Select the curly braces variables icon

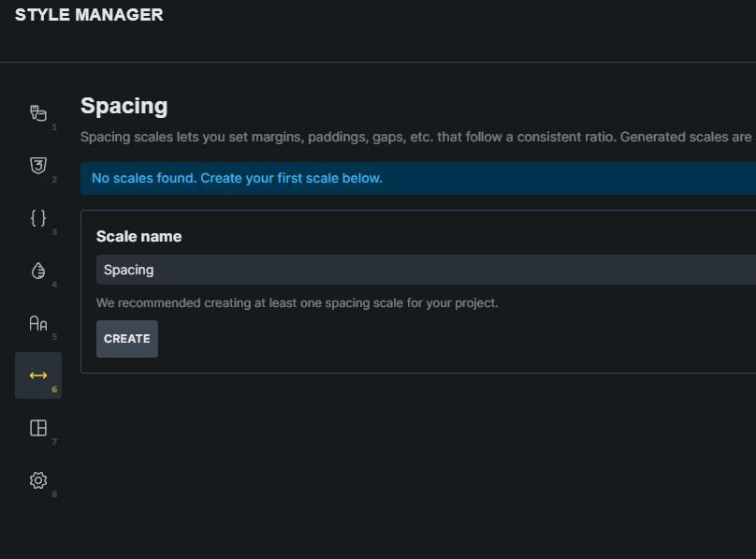[x=38, y=218]
